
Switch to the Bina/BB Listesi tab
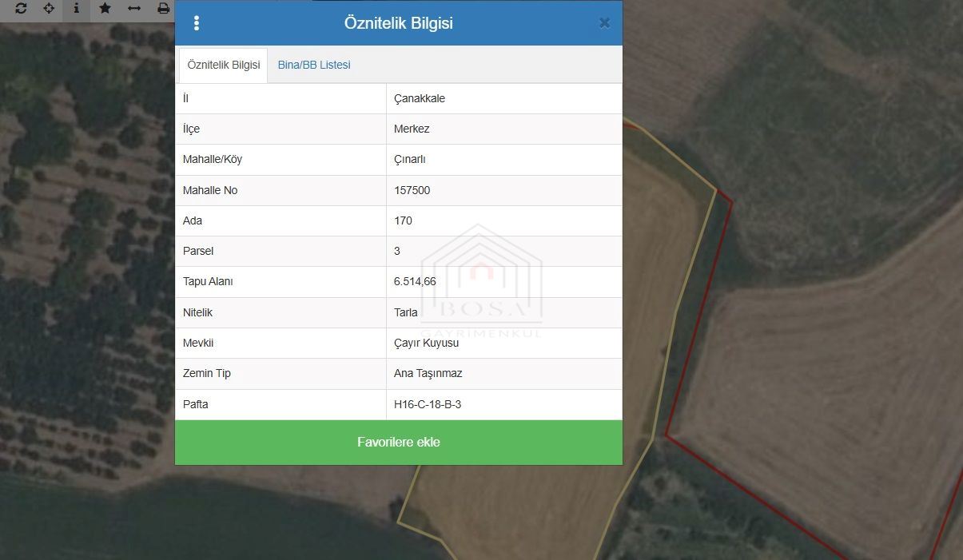pyautogui.click(x=314, y=65)
